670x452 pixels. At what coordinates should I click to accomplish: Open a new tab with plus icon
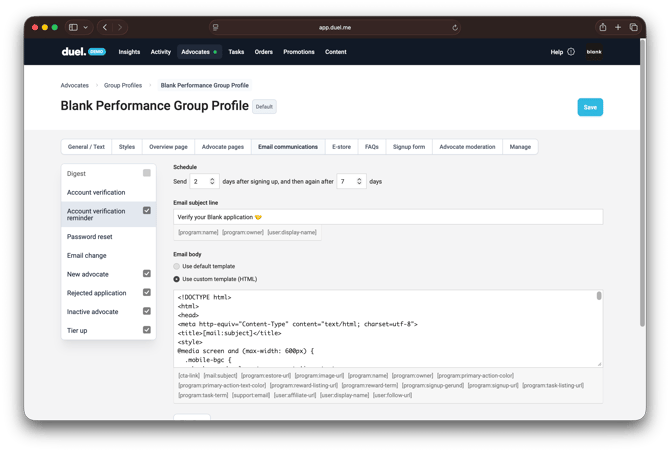[618, 28]
